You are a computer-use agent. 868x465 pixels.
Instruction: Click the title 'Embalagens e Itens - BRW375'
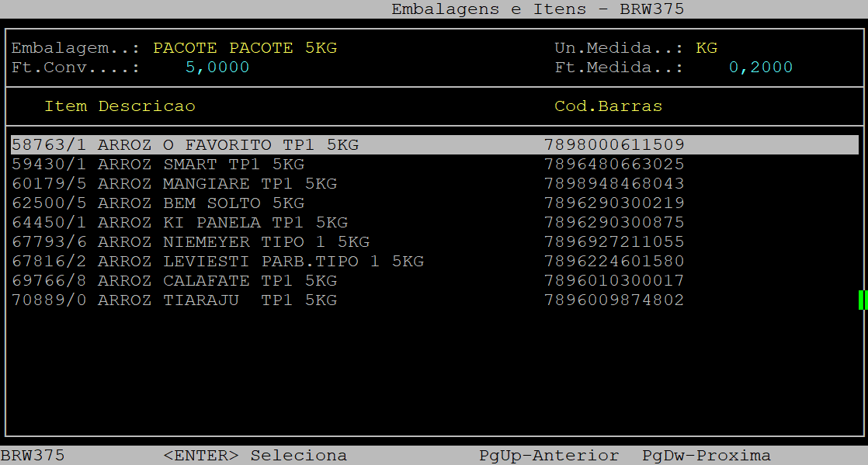[537, 9]
